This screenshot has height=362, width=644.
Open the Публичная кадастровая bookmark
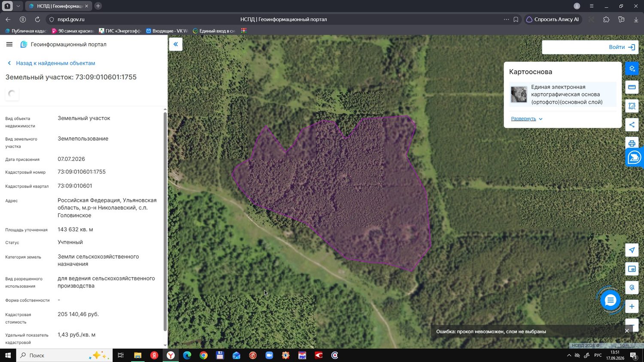pyautogui.click(x=26, y=31)
